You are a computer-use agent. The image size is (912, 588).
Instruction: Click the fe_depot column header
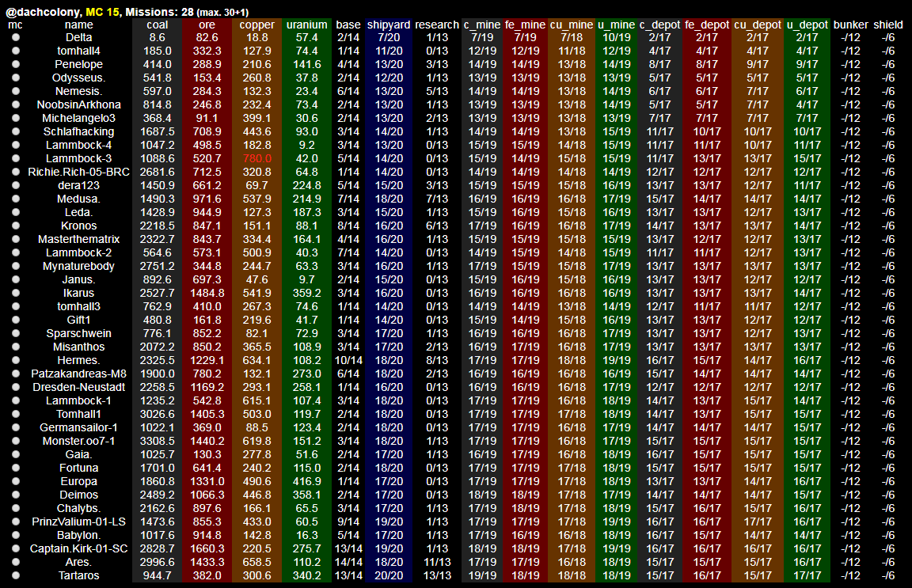coord(707,25)
